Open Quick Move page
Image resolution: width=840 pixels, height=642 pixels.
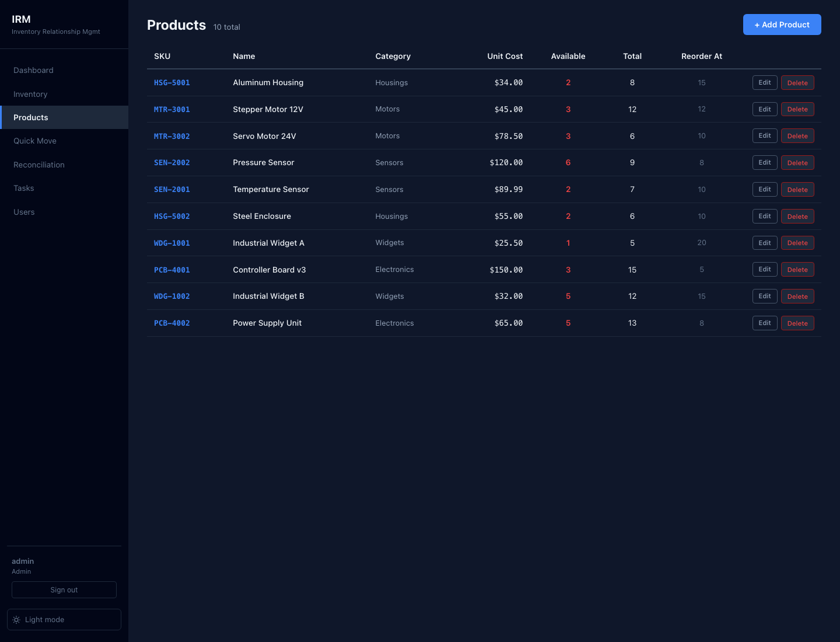[64, 141]
